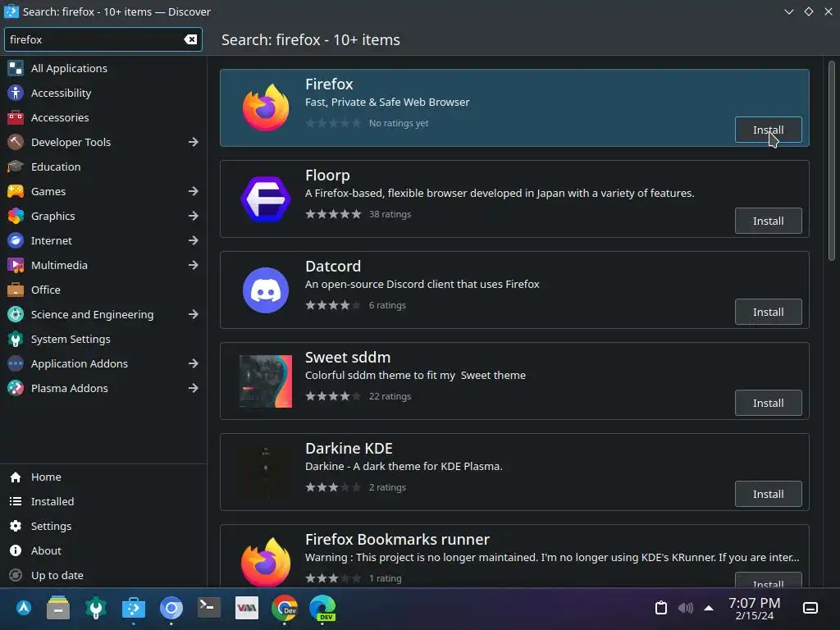Screen dimensions: 840x630
Task: Expand Internet subcategories arrow
Action: tap(194, 240)
